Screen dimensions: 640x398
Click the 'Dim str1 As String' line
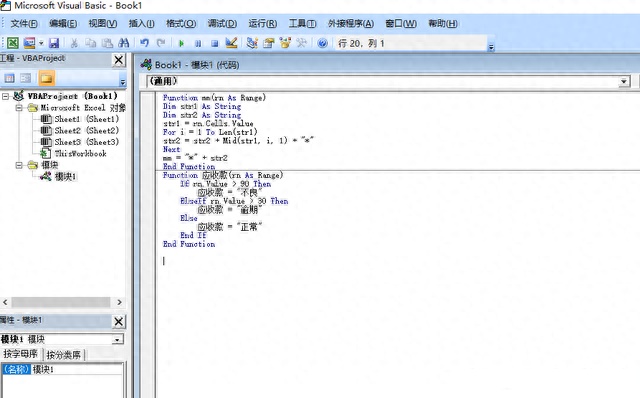coord(202,106)
